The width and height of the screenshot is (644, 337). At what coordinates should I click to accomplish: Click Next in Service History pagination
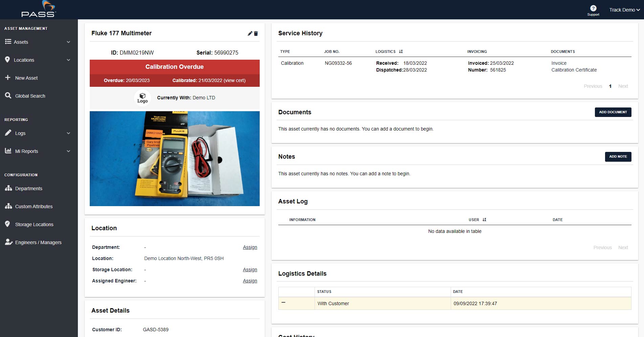(x=623, y=86)
